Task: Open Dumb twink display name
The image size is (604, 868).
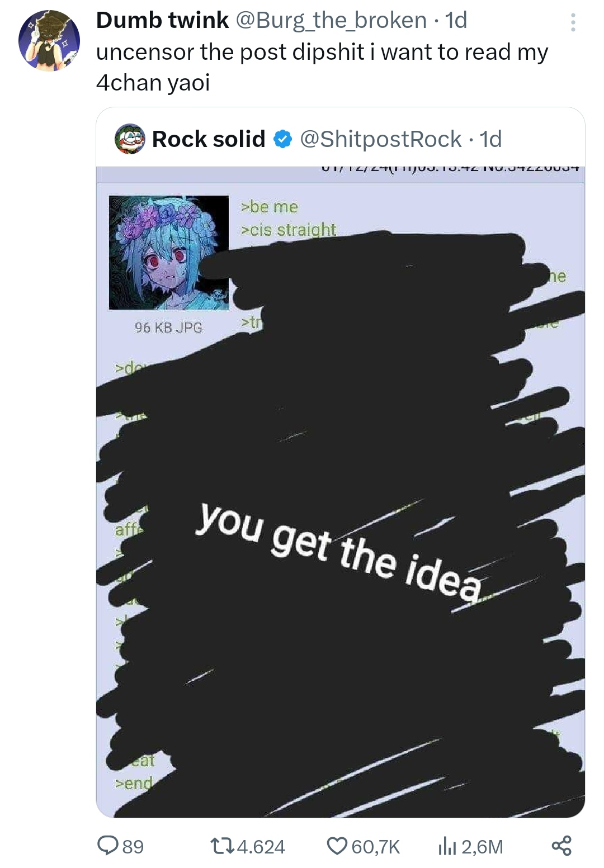Action: (x=162, y=21)
